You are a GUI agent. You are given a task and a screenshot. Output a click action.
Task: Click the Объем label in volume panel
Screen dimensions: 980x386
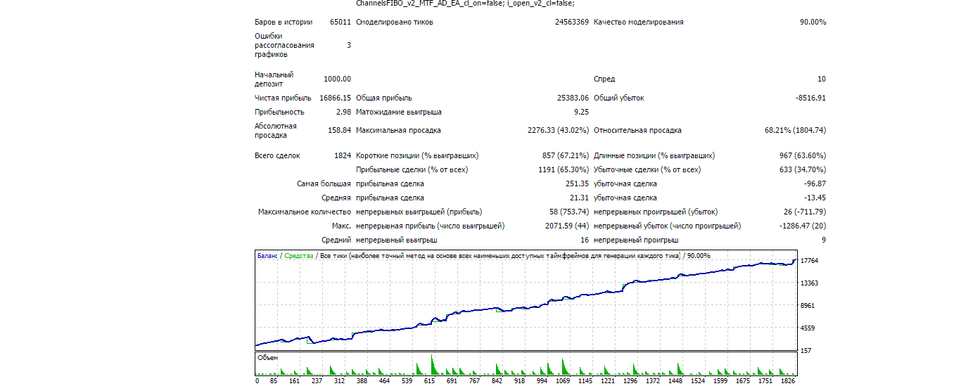click(x=268, y=358)
